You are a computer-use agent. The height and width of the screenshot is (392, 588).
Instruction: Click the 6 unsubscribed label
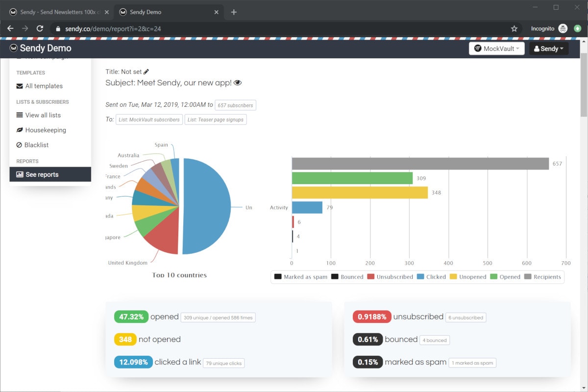point(465,318)
